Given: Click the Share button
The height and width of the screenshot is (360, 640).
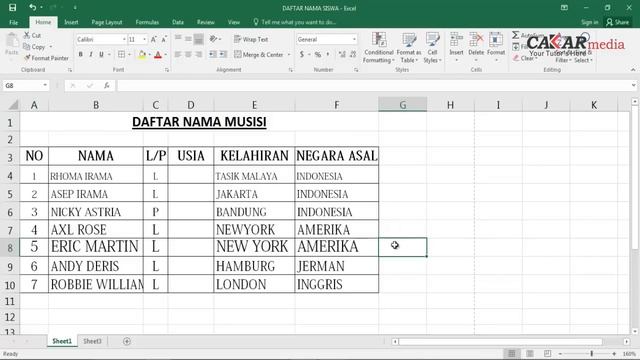Looking at the screenshot, I should [x=618, y=22].
